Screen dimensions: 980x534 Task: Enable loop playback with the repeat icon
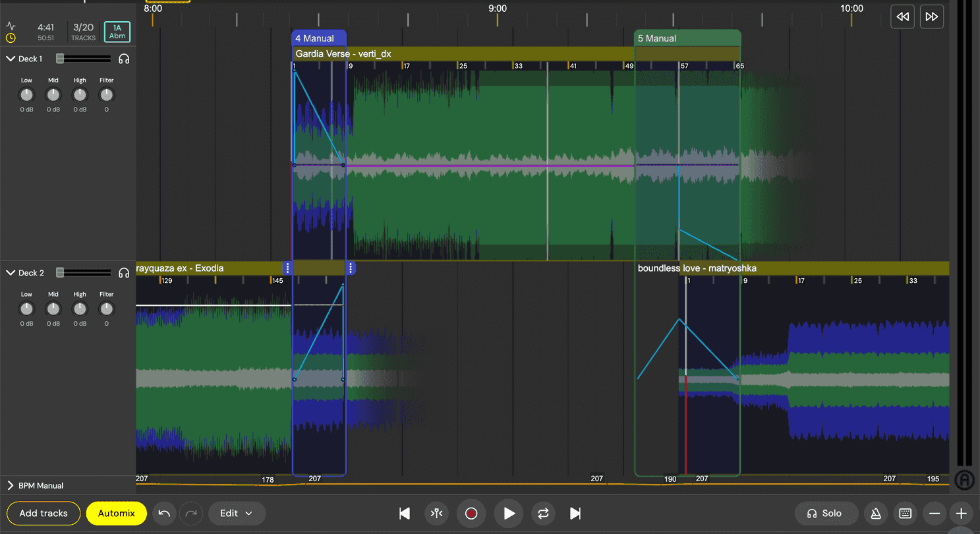(543, 514)
